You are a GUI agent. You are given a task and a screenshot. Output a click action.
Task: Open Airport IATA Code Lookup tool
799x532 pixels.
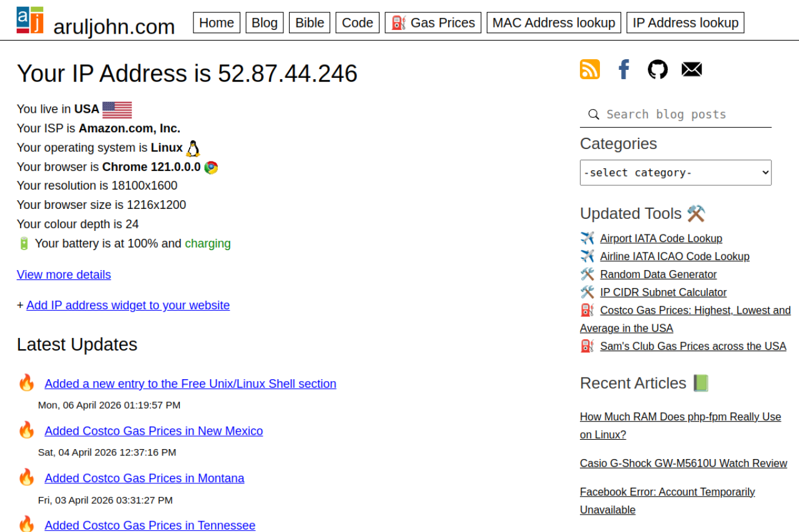pos(661,238)
